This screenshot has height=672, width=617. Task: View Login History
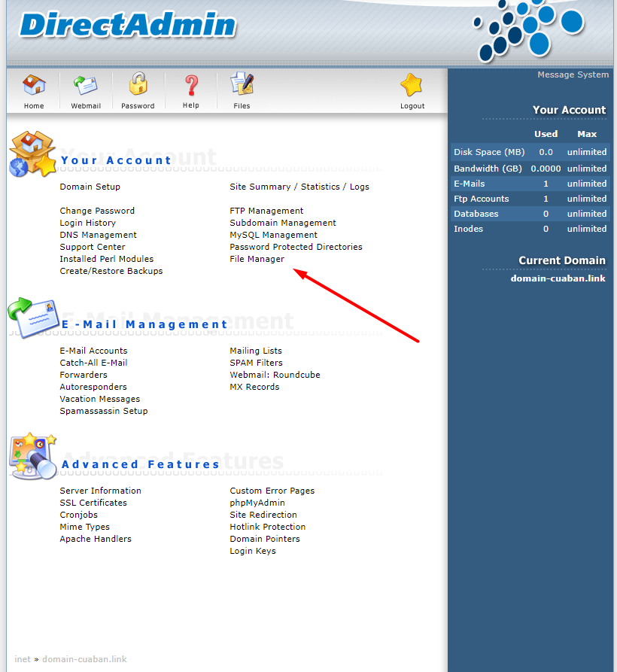pos(88,223)
